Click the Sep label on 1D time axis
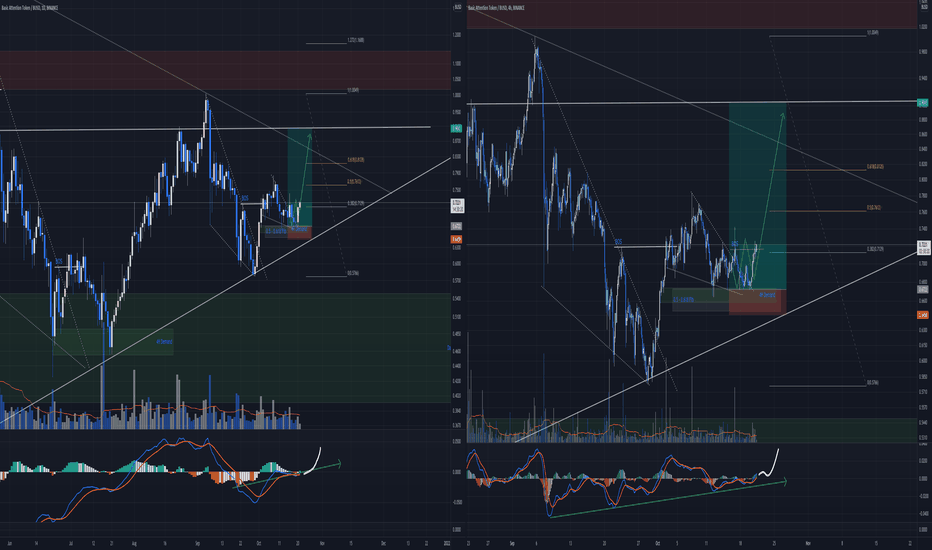Screen dimensions: 932x550 point(197,543)
